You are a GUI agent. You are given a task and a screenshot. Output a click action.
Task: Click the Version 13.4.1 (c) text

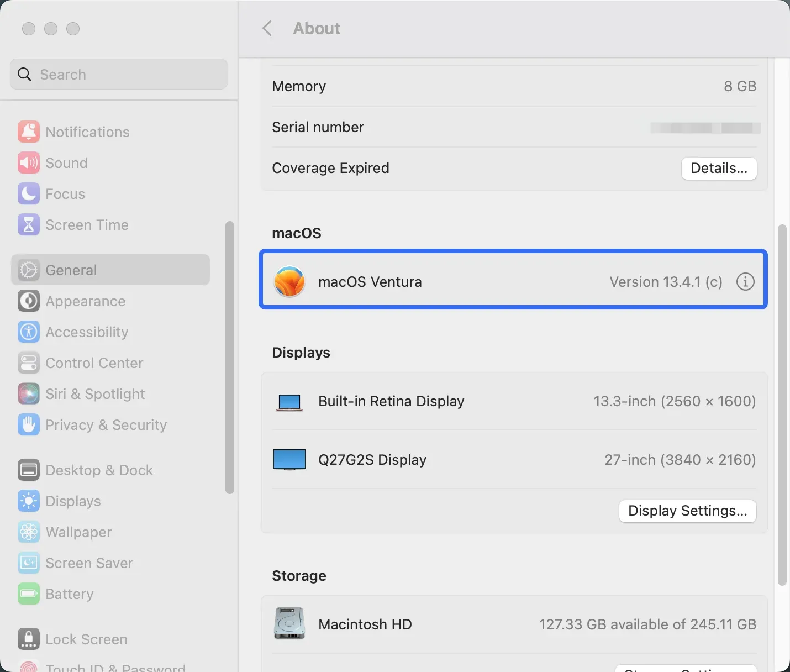pyautogui.click(x=666, y=282)
